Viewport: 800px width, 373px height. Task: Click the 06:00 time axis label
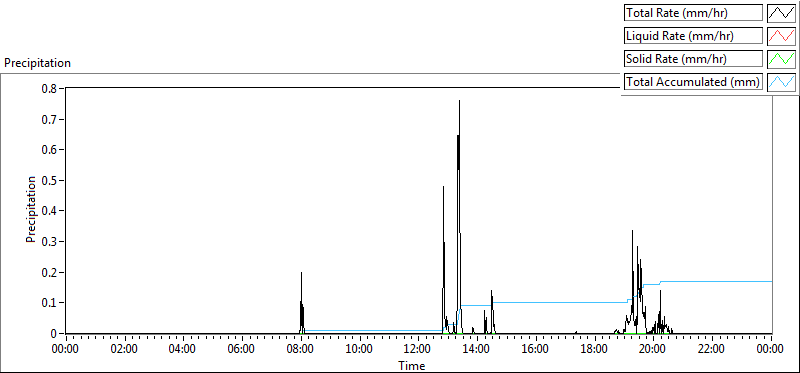coord(241,350)
